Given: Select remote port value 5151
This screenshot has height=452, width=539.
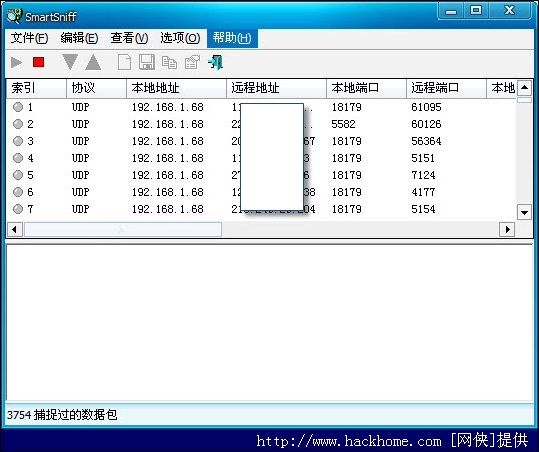Looking at the screenshot, I should pos(423,158).
